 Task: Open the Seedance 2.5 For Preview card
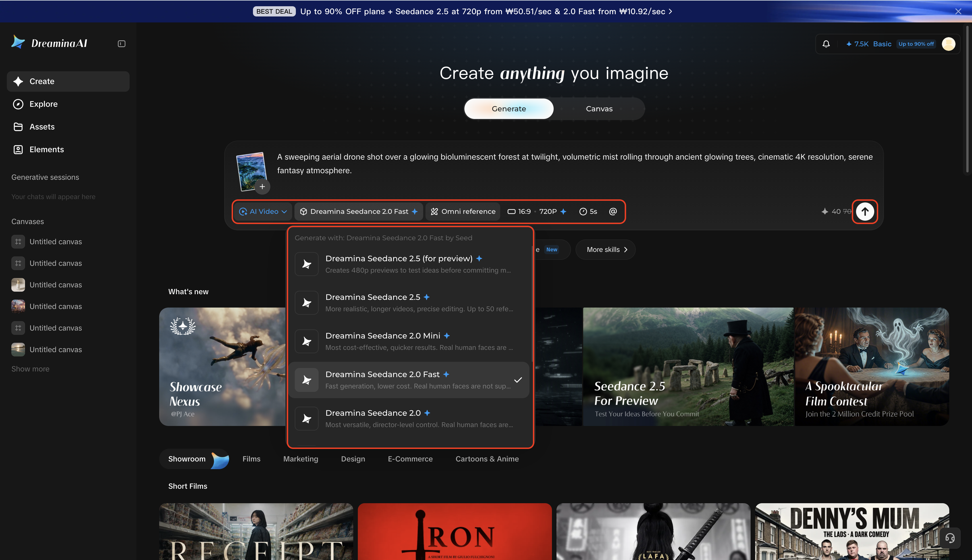pos(688,367)
